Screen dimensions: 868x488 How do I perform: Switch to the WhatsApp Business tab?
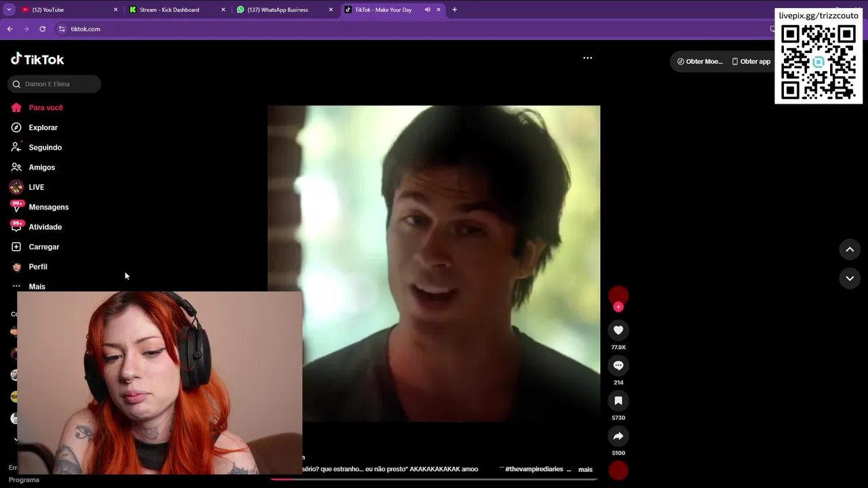coord(285,9)
